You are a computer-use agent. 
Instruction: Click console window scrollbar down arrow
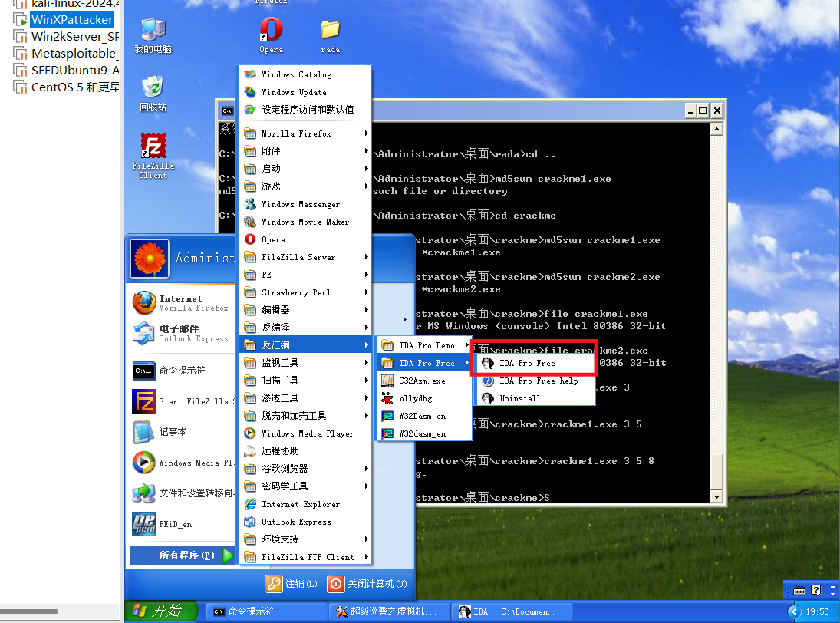tap(716, 496)
